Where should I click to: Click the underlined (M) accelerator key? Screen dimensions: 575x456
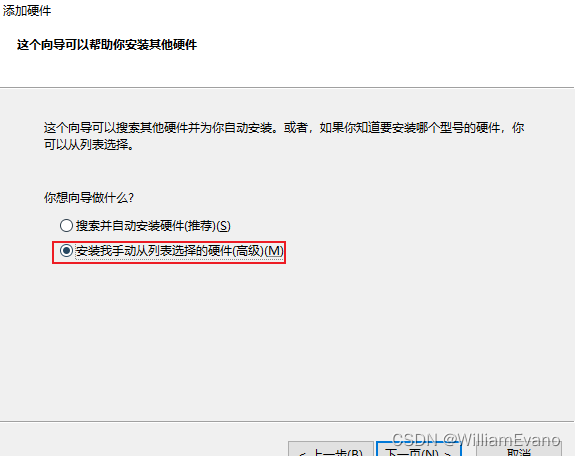click(274, 251)
